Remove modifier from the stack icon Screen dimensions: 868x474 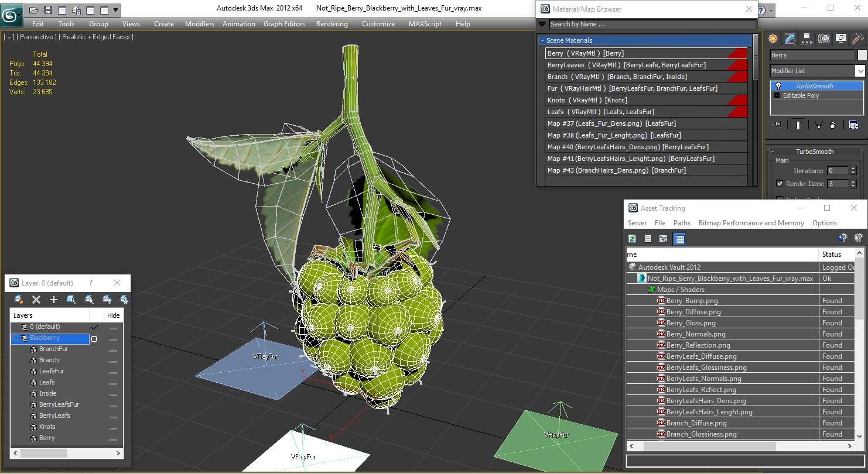[x=833, y=125]
